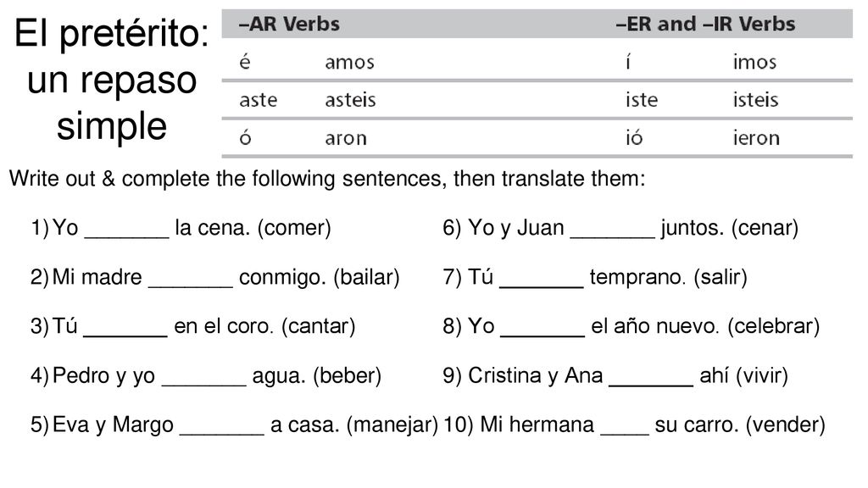Screen dimensions: 868x488
Task: Click the blank after Mi hermana
Action: pos(625,430)
